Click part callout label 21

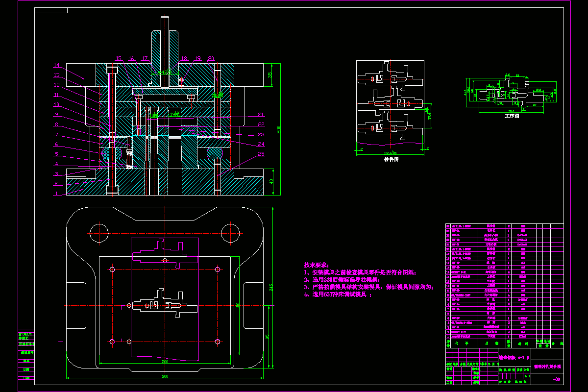pos(261,115)
